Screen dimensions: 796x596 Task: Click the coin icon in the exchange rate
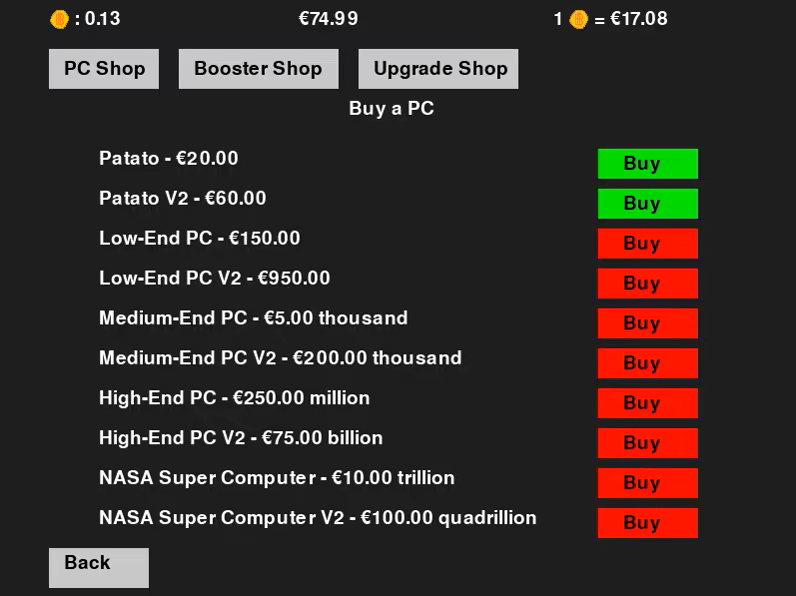pos(578,19)
